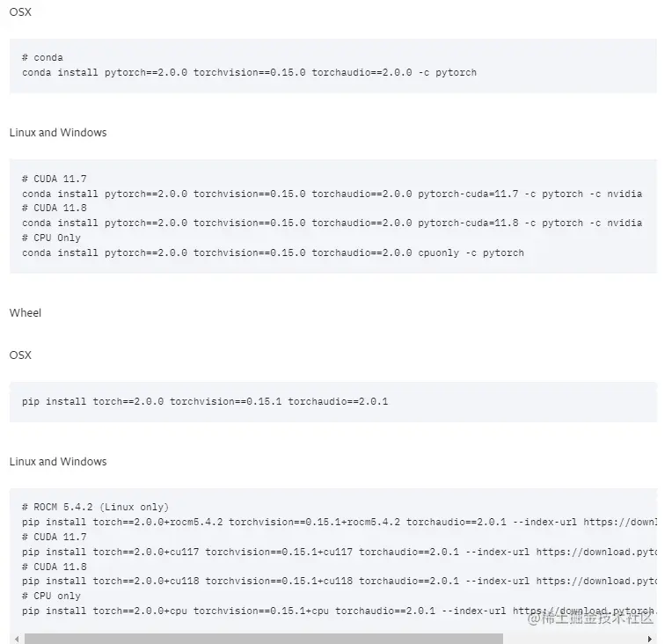Click the pip install line with torch==2.0.0+cpu
Image resolution: width=672 pixels, height=644 pixels.
[340, 611]
